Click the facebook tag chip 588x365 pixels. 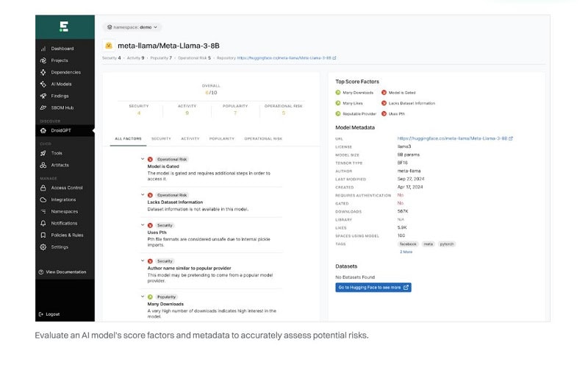pyautogui.click(x=408, y=244)
